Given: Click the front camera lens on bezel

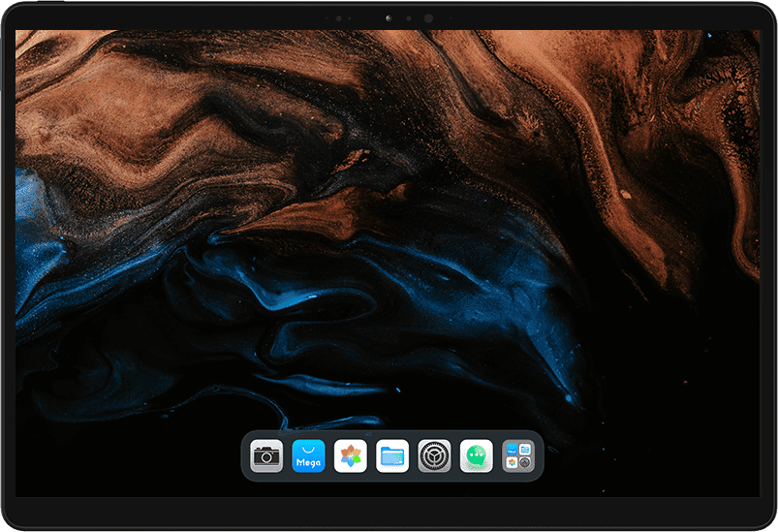Looking at the screenshot, I should (389, 17).
